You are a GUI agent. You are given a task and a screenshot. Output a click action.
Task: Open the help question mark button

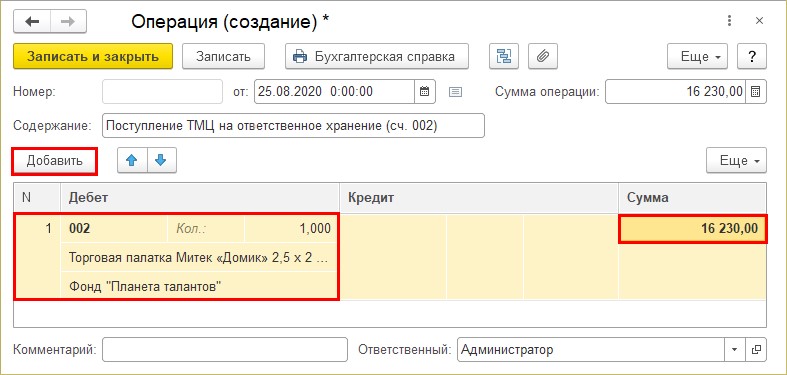click(751, 56)
